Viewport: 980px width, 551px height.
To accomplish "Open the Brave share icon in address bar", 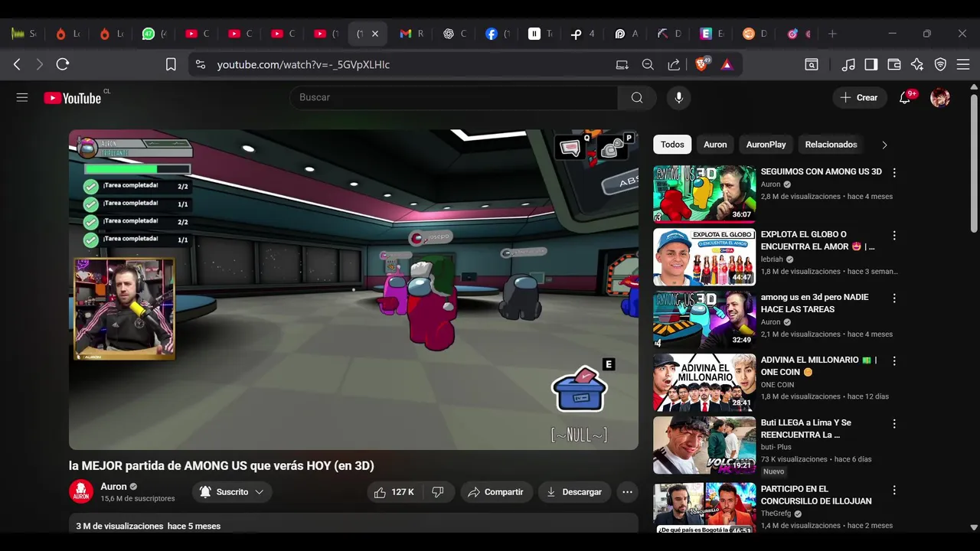I will [674, 65].
